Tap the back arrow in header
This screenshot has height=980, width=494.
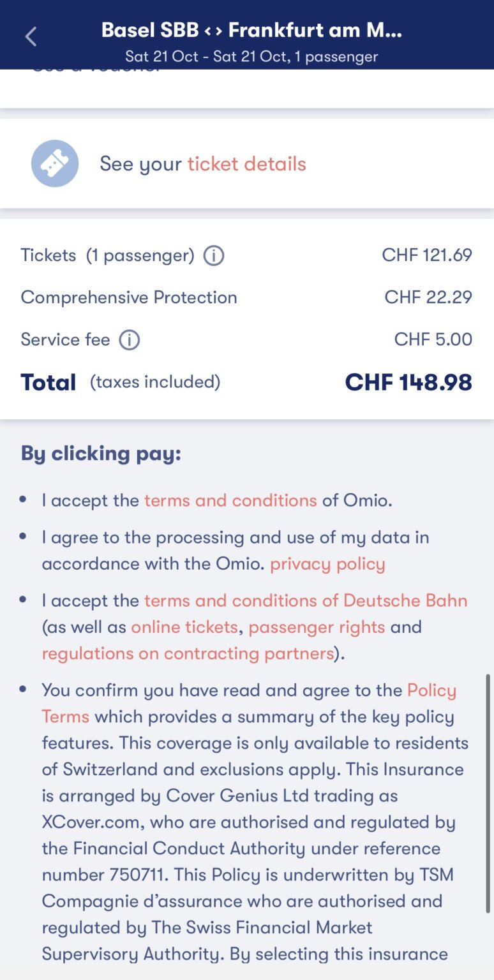31,37
